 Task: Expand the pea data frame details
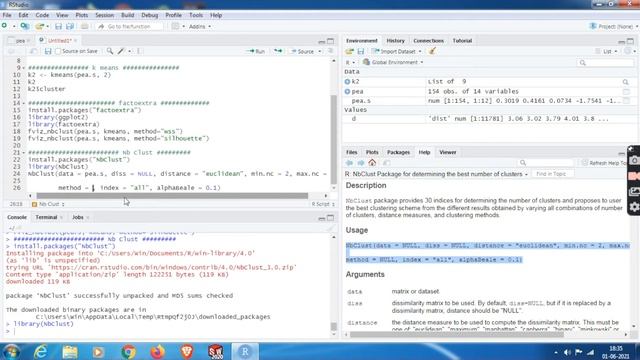click(347, 91)
